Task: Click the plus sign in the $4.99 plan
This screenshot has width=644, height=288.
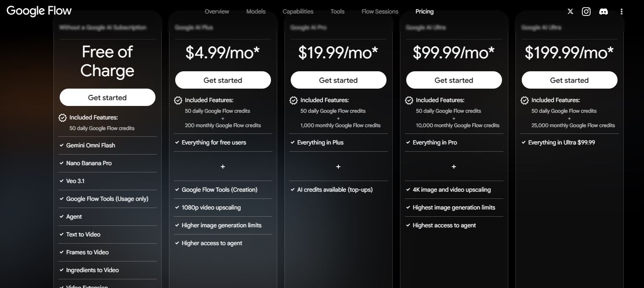Action: (223, 167)
